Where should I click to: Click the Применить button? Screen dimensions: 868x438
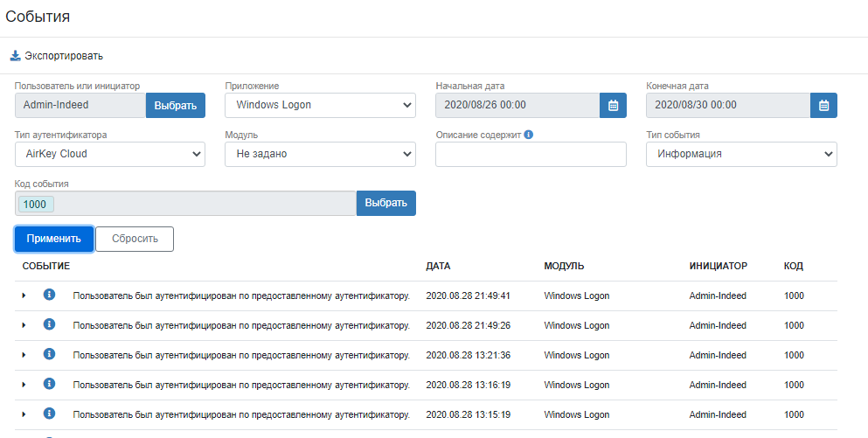54,239
